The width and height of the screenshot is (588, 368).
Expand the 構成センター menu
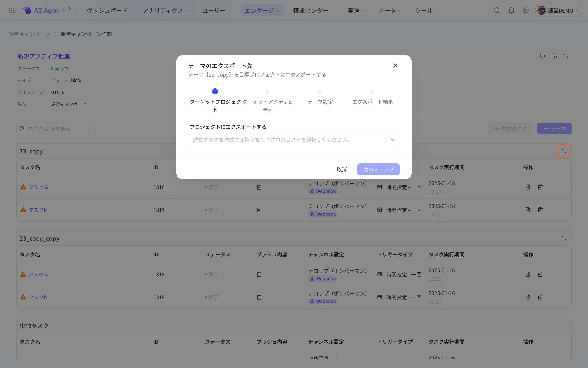[313, 10]
